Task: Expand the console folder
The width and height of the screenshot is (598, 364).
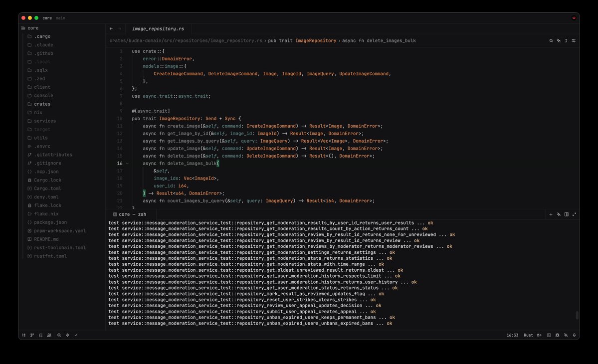Action: point(43,96)
